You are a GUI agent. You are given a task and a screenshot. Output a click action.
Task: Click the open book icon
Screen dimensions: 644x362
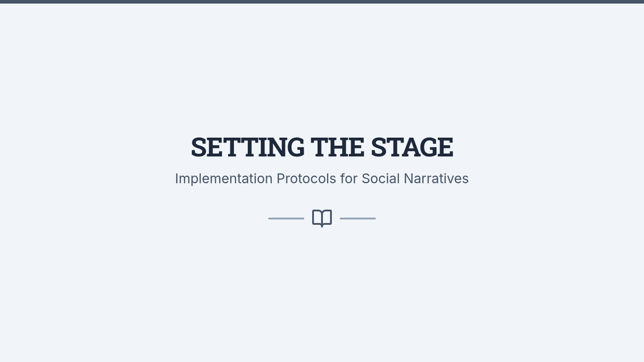322,218
